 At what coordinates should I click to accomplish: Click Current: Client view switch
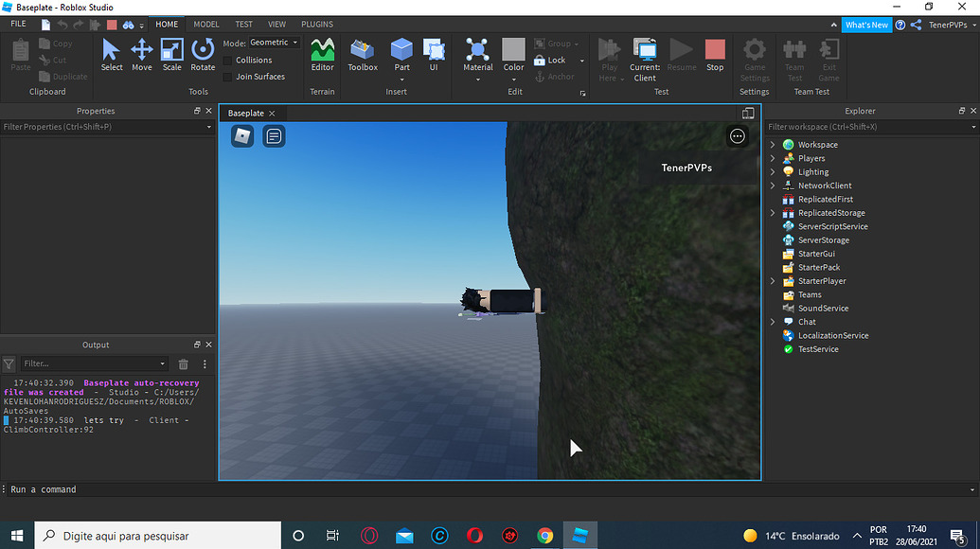645,60
